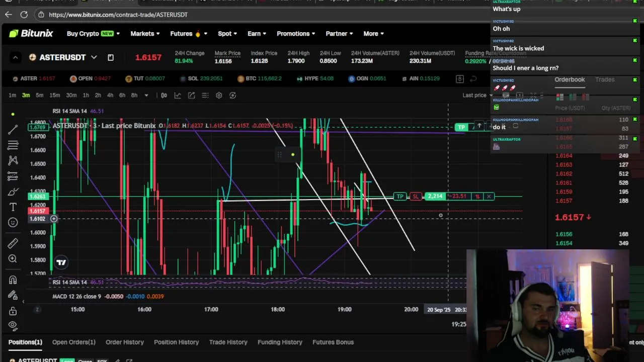Open the candlestick chart type selector

point(164,95)
